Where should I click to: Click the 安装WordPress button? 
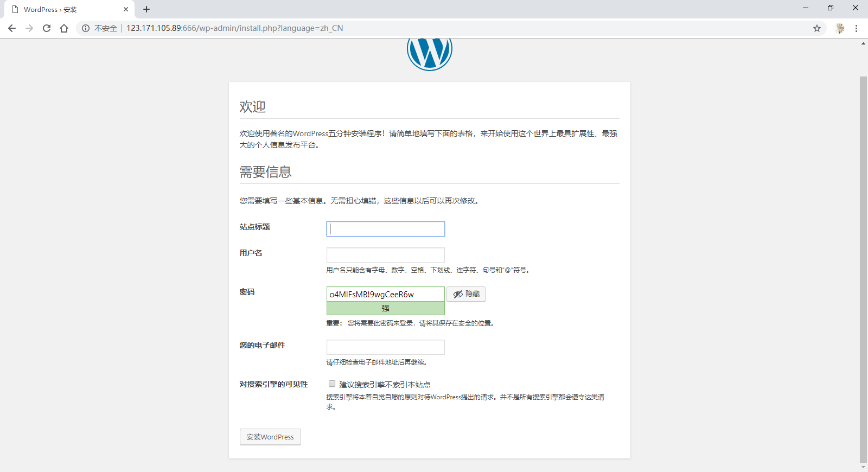tap(270, 437)
